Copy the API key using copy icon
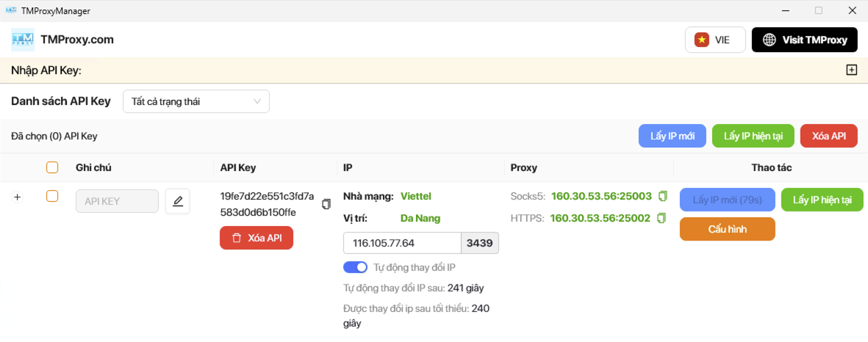The height and width of the screenshot is (342, 868). click(326, 205)
